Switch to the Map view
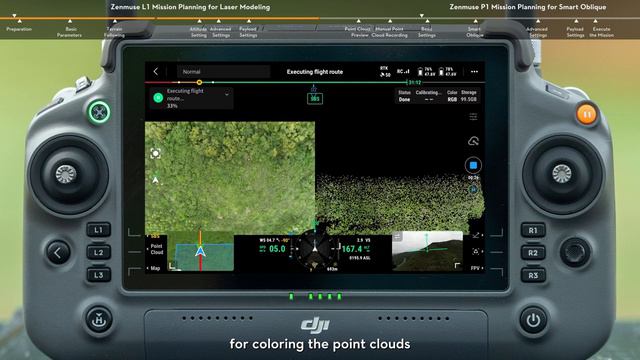The image size is (640, 360). click(x=155, y=268)
